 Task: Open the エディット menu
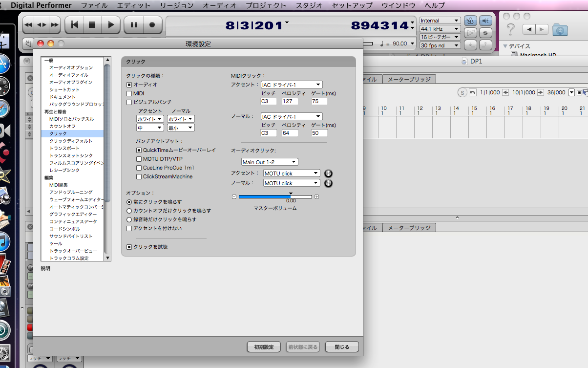(134, 5)
